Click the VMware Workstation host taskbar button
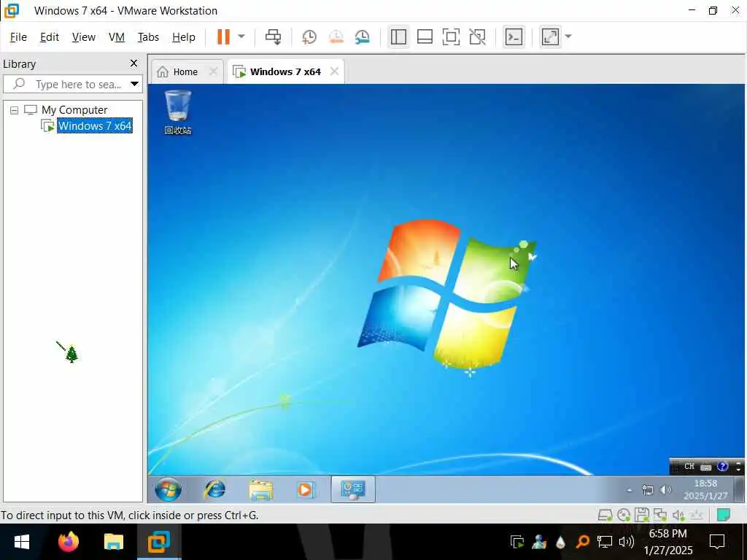This screenshot has width=747, height=560. click(x=158, y=542)
